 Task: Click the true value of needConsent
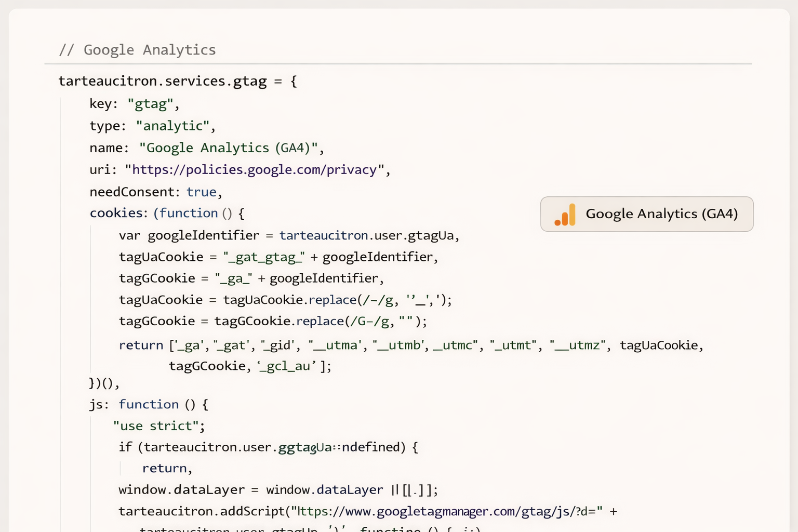201,192
